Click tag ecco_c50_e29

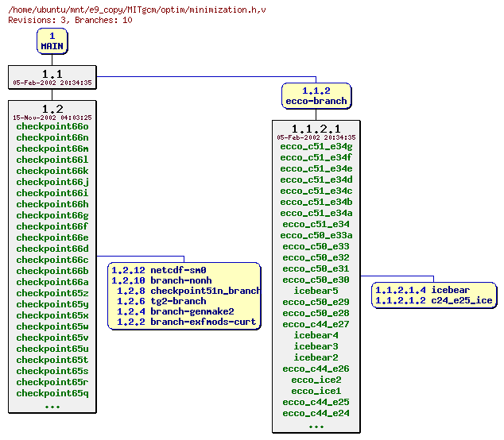(x=316, y=302)
